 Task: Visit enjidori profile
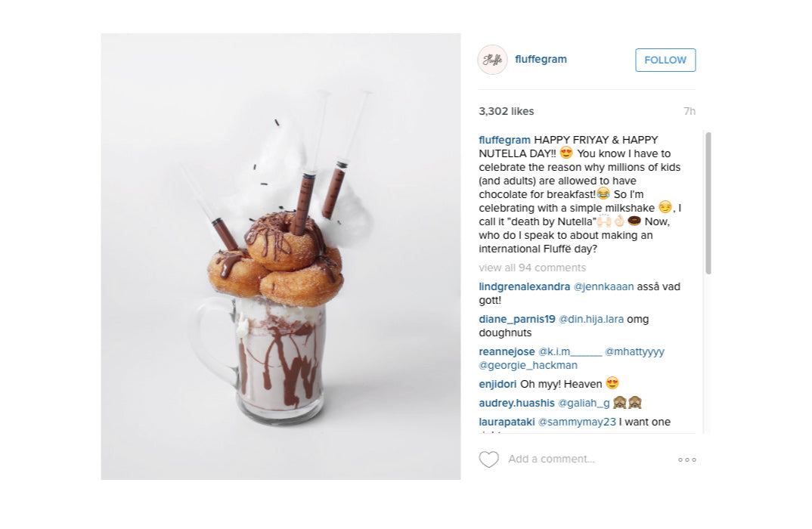point(497,384)
